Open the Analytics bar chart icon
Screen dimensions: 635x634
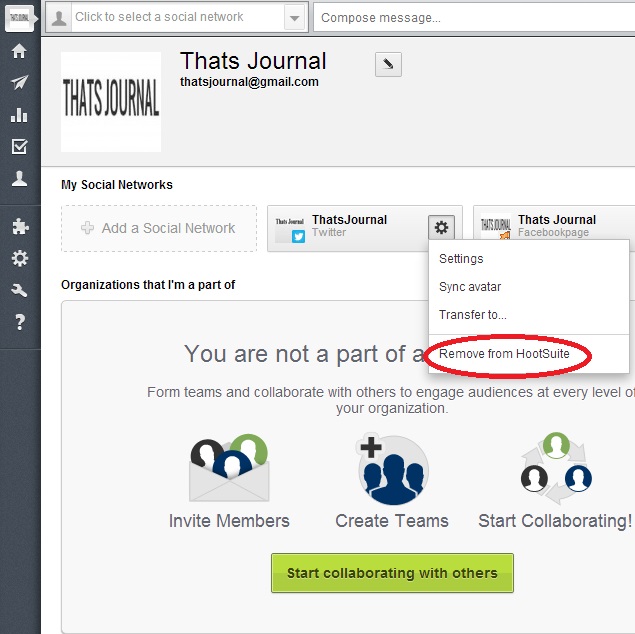(x=19, y=115)
